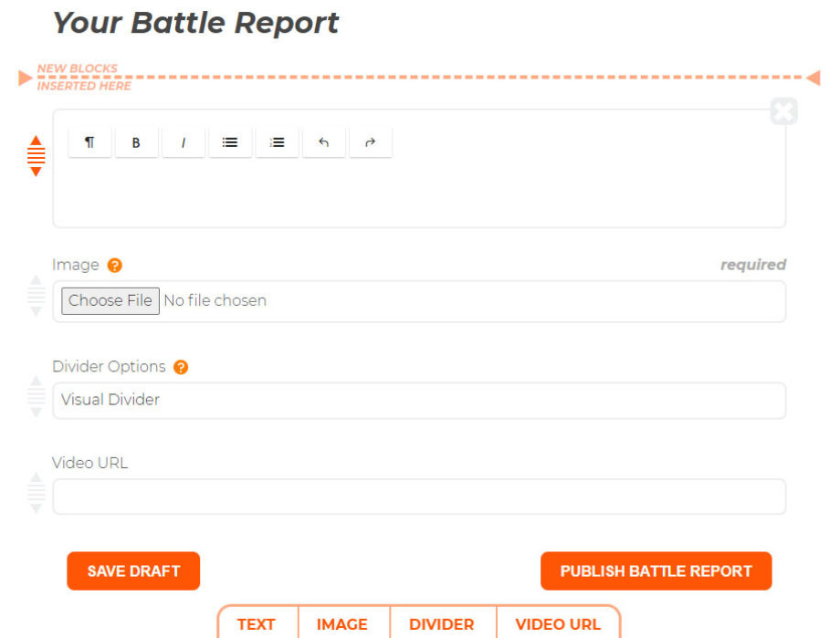840x638 pixels.
Task: Add a Text block from the bottom tabs
Action: click(x=257, y=624)
